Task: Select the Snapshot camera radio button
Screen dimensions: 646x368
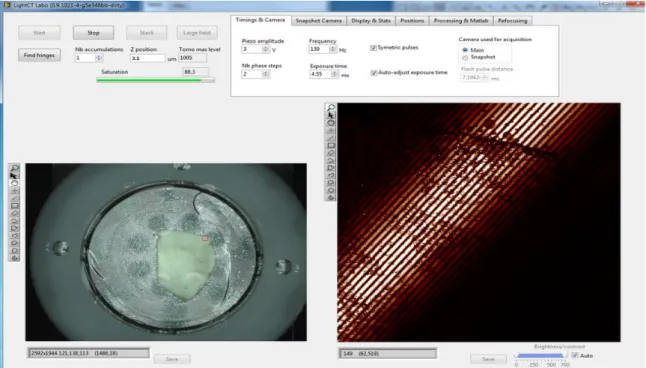Action: 465,58
